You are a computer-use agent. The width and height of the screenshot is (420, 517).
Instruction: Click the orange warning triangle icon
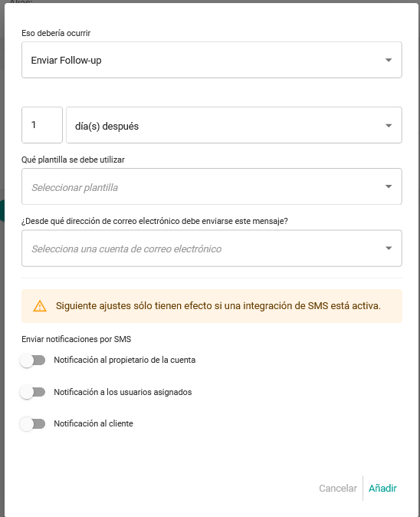(40, 306)
